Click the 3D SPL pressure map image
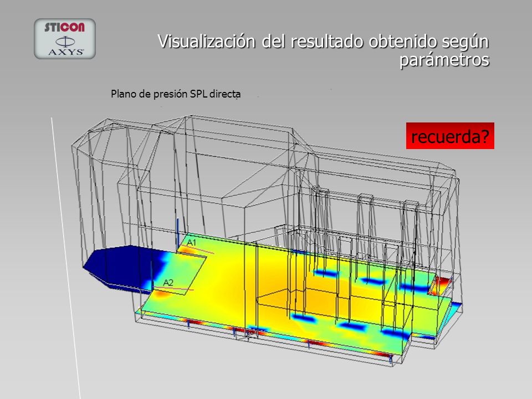Viewport: 532px width, 399px height. [267, 241]
